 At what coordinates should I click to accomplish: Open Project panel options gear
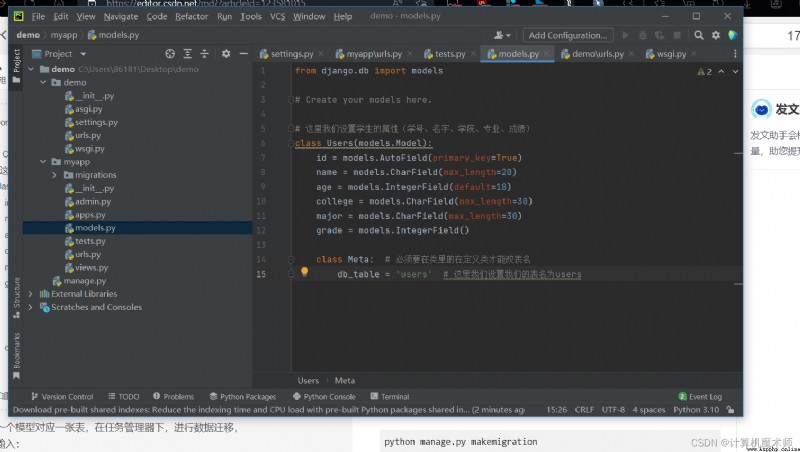coord(226,54)
